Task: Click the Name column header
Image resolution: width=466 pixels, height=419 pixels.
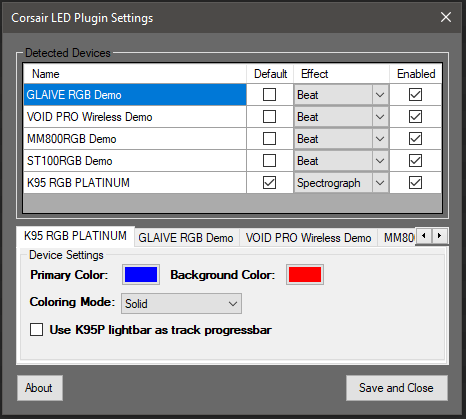Action: click(135, 74)
